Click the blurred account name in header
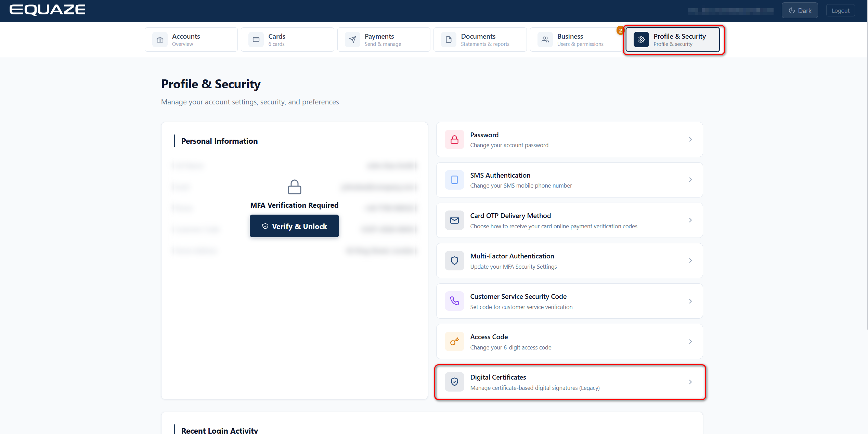868x434 pixels. (x=730, y=11)
